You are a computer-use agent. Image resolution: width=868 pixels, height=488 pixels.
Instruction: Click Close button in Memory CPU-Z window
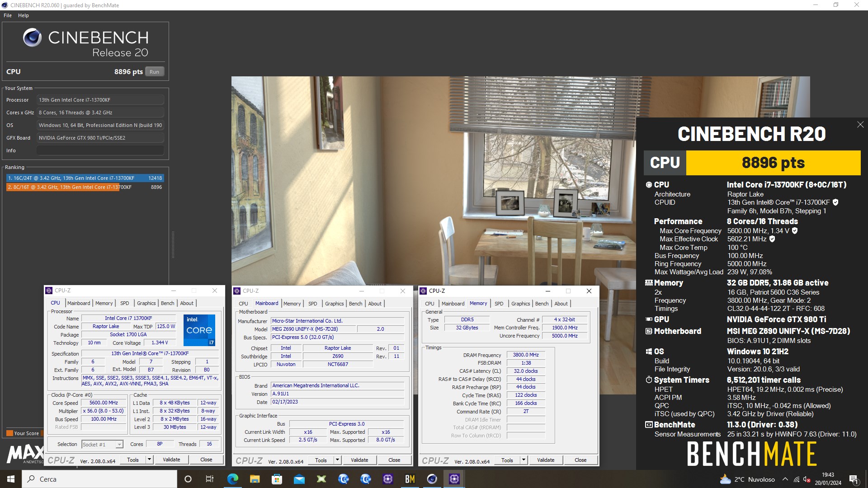click(x=581, y=460)
